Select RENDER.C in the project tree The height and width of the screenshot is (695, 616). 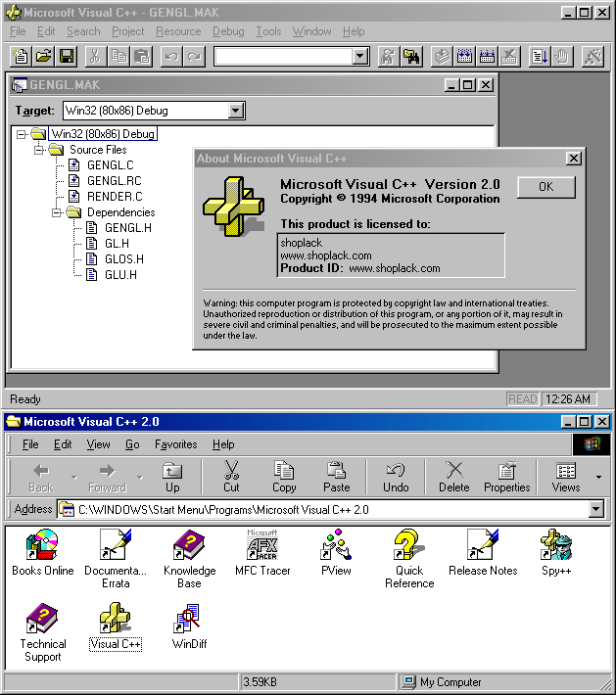pyautogui.click(x=115, y=197)
